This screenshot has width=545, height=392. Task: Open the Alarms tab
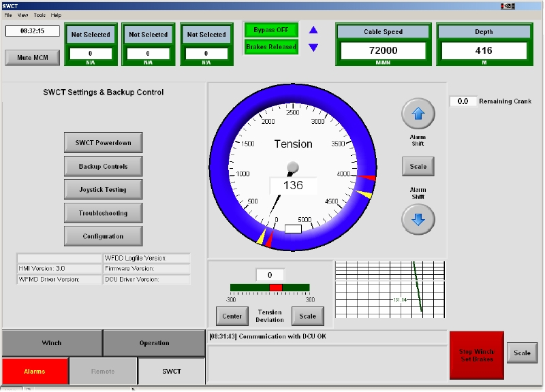(35, 371)
